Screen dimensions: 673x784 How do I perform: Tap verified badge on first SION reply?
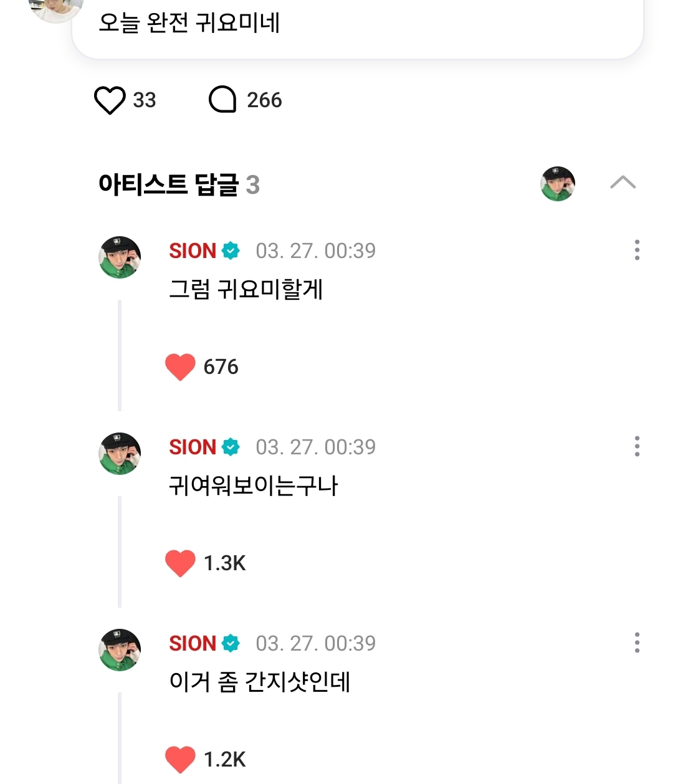coord(231,251)
